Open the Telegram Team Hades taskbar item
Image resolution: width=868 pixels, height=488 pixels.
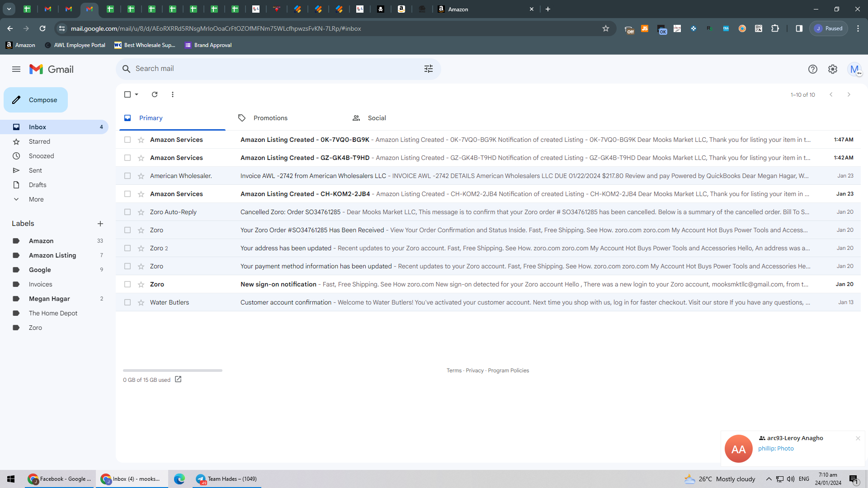(x=227, y=479)
